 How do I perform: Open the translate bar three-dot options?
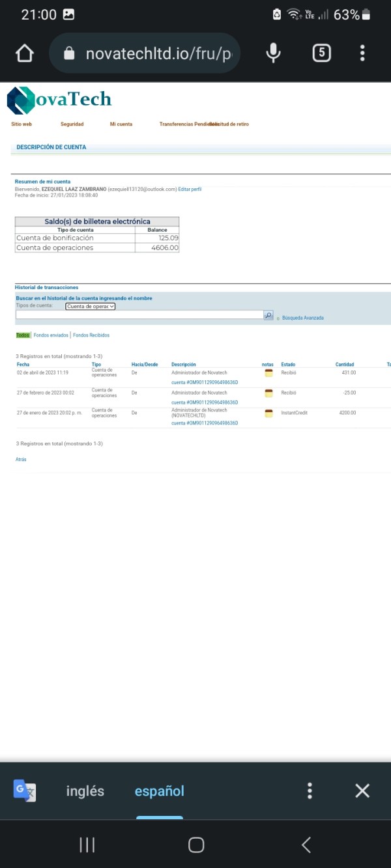coord(310,791)
